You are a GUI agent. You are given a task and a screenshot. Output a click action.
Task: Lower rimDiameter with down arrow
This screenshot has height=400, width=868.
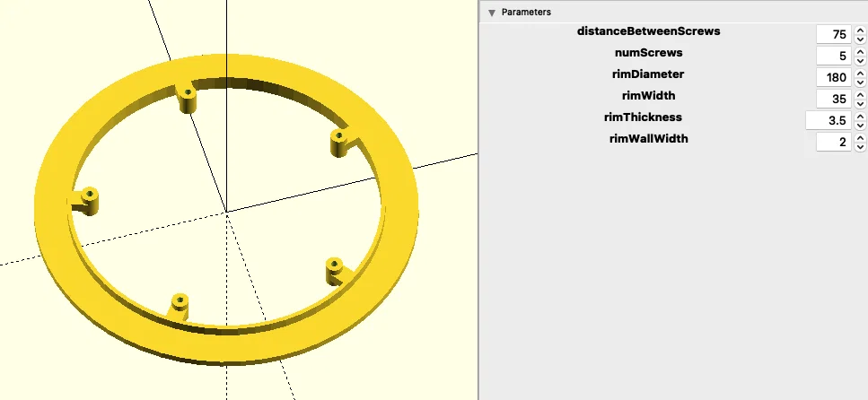860,83
